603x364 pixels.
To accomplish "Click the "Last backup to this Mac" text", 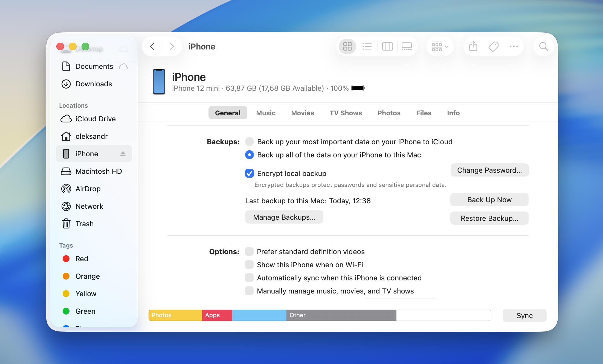I will click(286, 201).
